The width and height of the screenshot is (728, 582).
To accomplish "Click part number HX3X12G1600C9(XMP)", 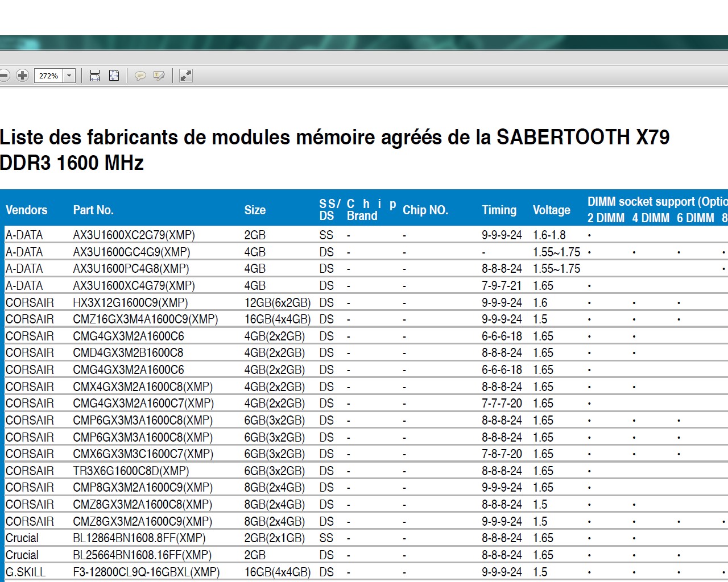I will [x=130, y=302].
